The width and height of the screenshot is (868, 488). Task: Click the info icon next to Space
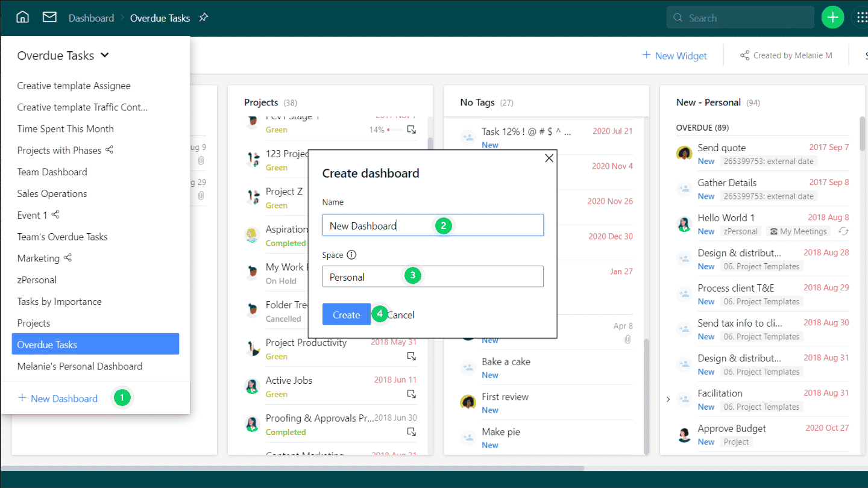[351, 255]
